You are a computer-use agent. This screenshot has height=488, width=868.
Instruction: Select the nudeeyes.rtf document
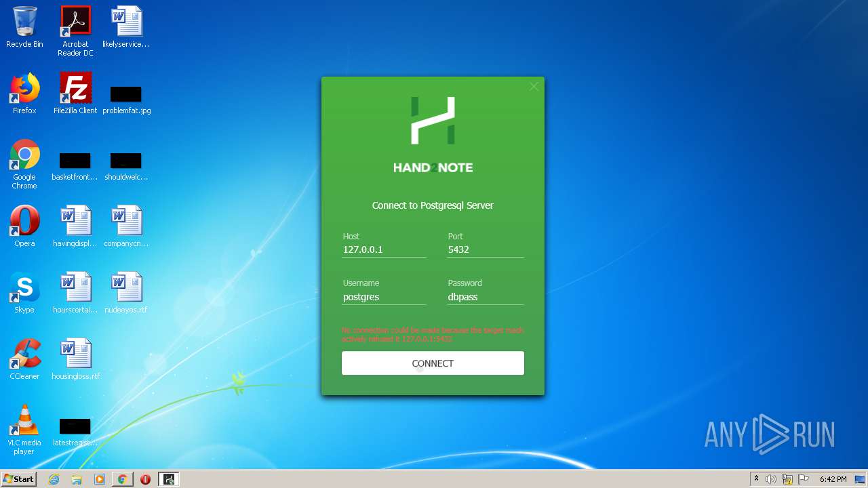pos(126,293)
